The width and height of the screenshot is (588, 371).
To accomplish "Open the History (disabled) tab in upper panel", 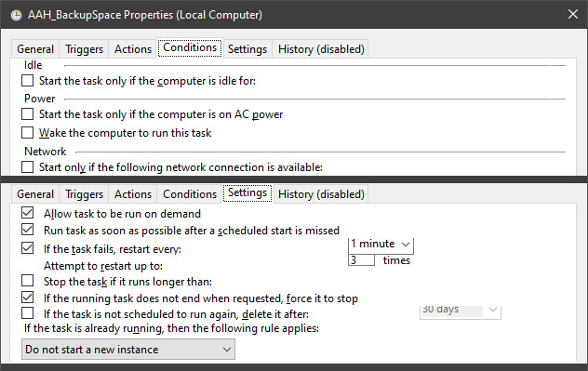I will (x=321, y=49).
